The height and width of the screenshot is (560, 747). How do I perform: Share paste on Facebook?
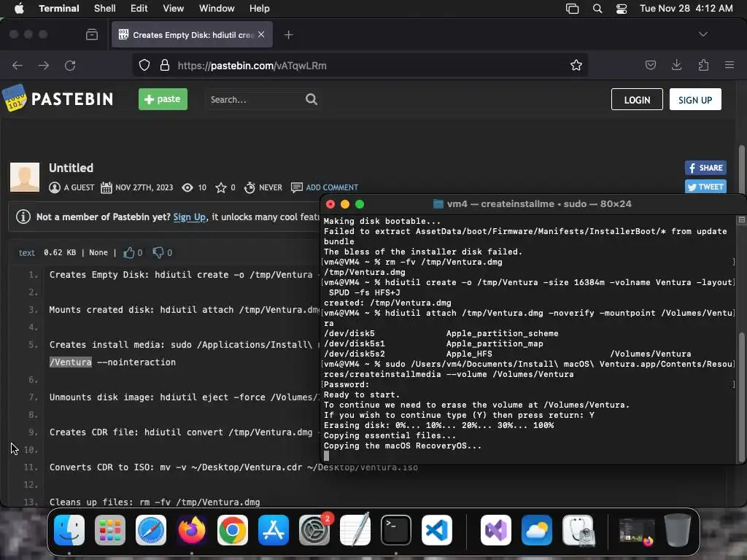[x=705, y=168]
